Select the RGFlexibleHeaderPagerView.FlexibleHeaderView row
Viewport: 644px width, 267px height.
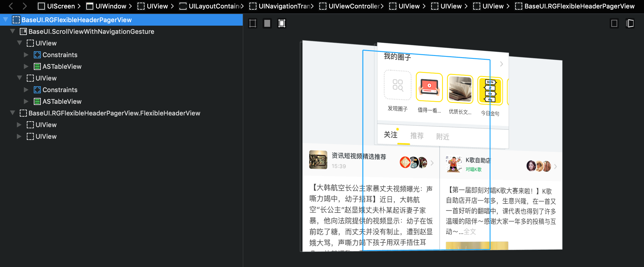pos(121,113)
